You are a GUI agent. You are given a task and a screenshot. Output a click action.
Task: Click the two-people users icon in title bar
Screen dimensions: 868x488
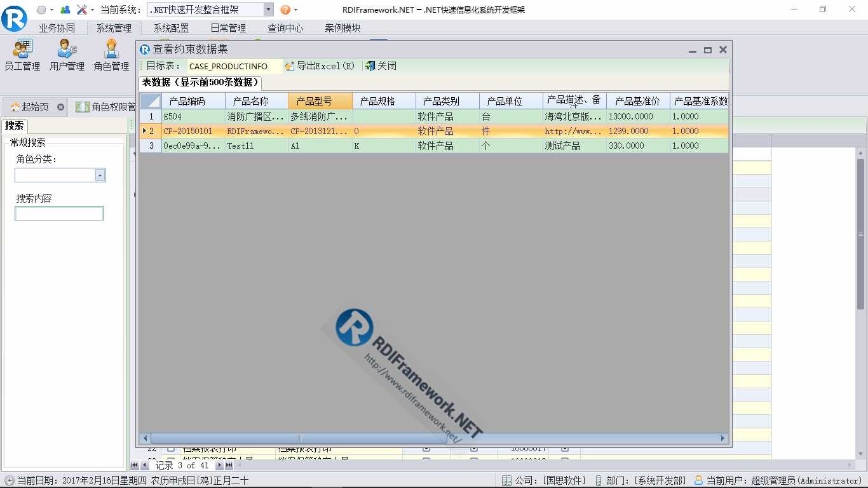[65, 10]
